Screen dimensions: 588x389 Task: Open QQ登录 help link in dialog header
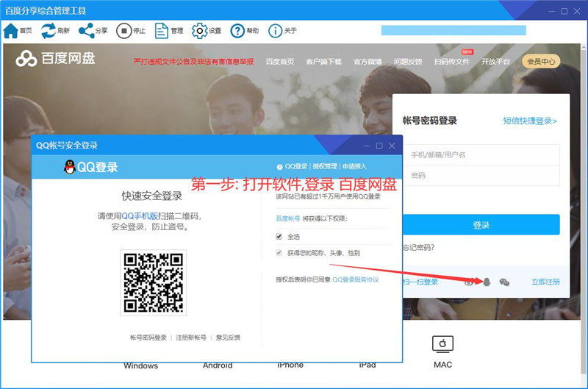pos(296,166)
